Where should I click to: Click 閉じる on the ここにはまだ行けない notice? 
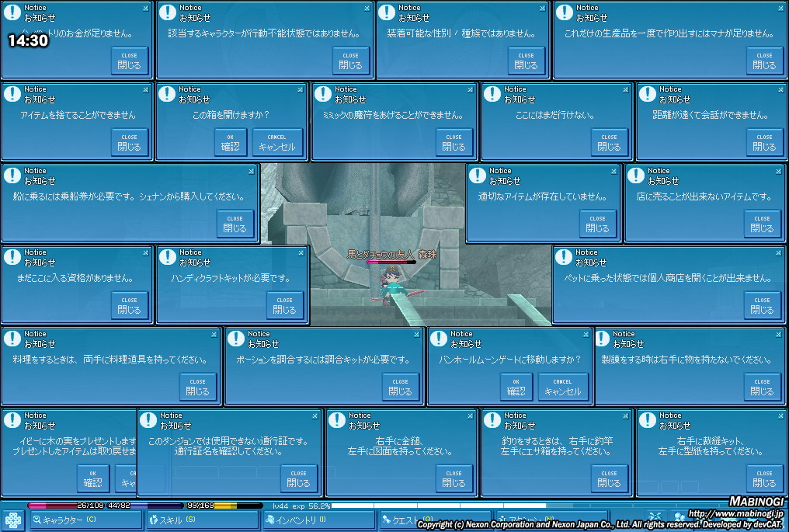click(x=609, y=142)
